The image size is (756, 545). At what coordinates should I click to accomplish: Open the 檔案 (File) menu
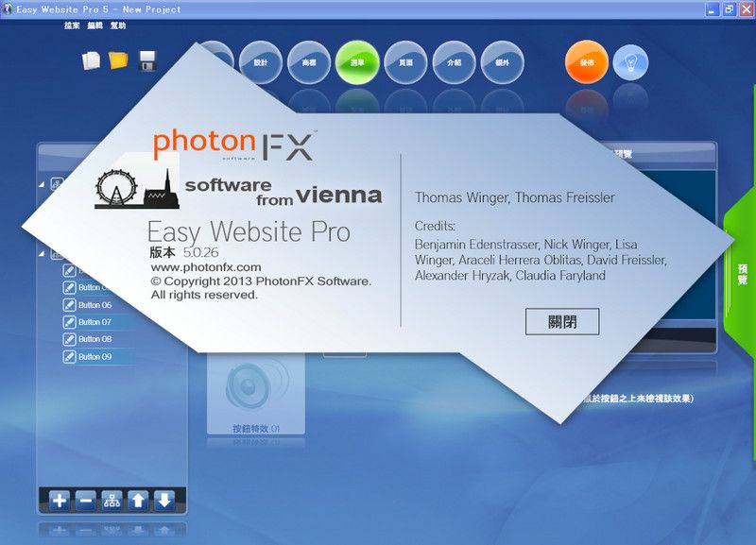click(72, 26)
